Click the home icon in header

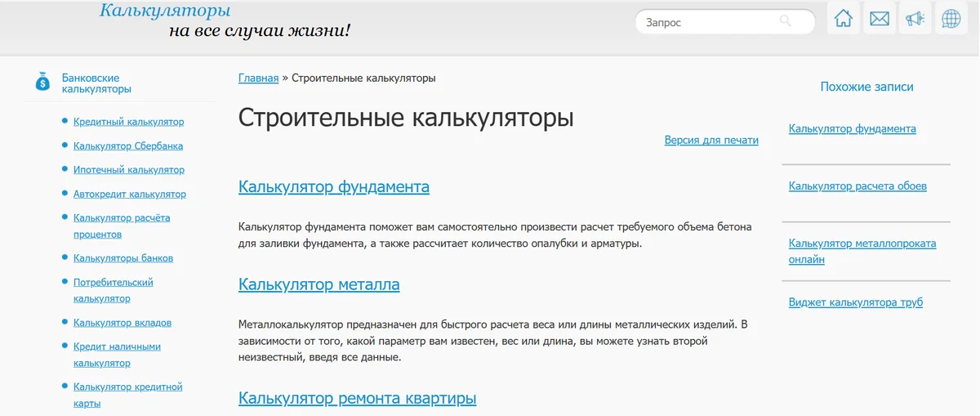pyautogui.click(x=844, y=19)
